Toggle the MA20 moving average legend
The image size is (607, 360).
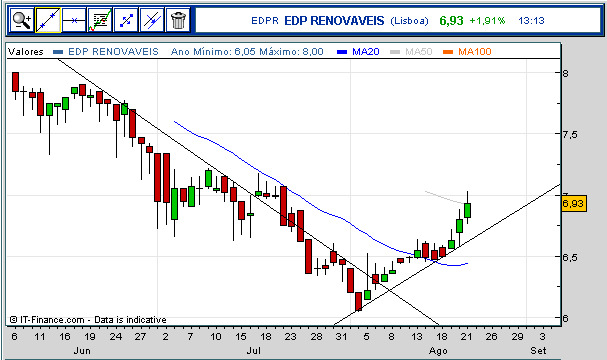[x=365, y=51]
